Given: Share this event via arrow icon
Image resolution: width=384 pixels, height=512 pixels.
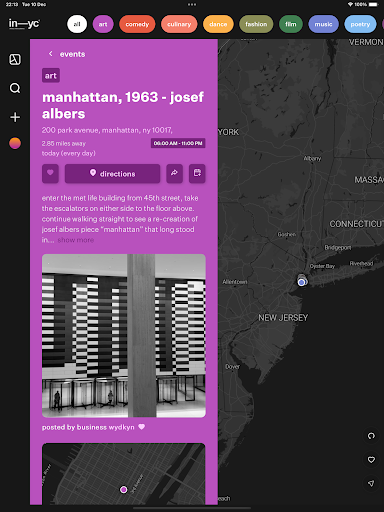Looking at the screenshot, I should 174,173.
